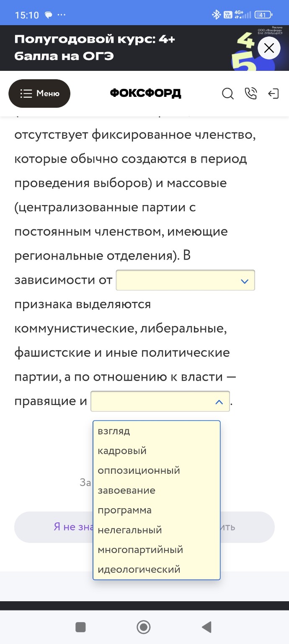Dismiss the ОГЭ course ad with the X
The width and height of the screenshot is (289, 644).
click(x=269, y=48)
